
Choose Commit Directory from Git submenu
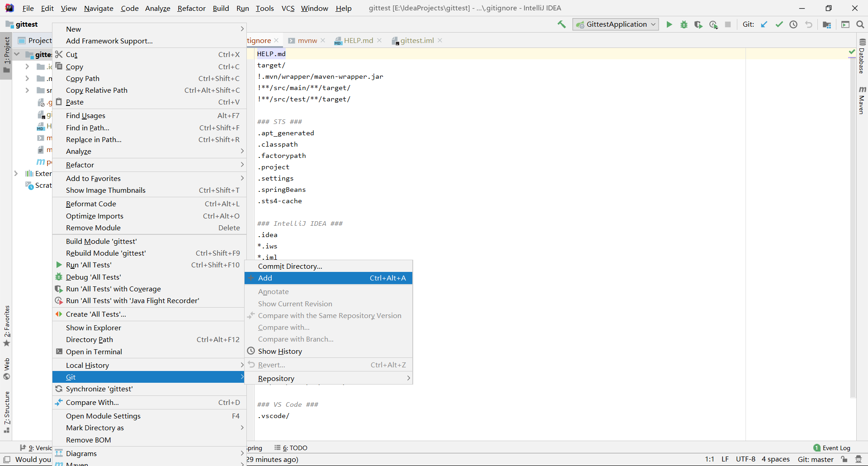pos(329,266)
